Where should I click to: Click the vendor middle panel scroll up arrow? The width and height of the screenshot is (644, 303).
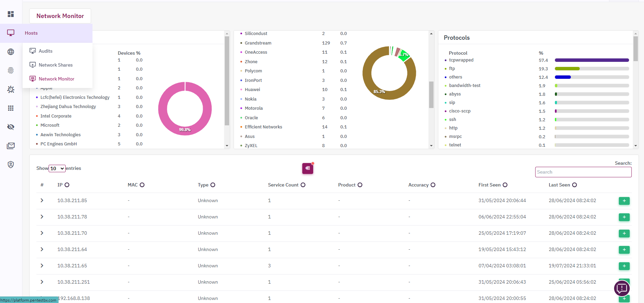pyautogui.click(x=431, y=34)
